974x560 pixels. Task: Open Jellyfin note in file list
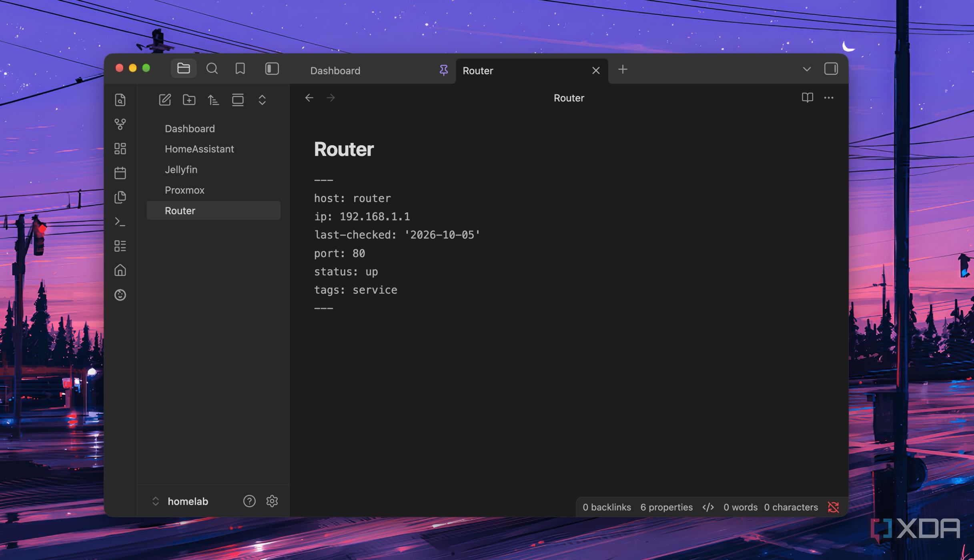coord(213,170)
